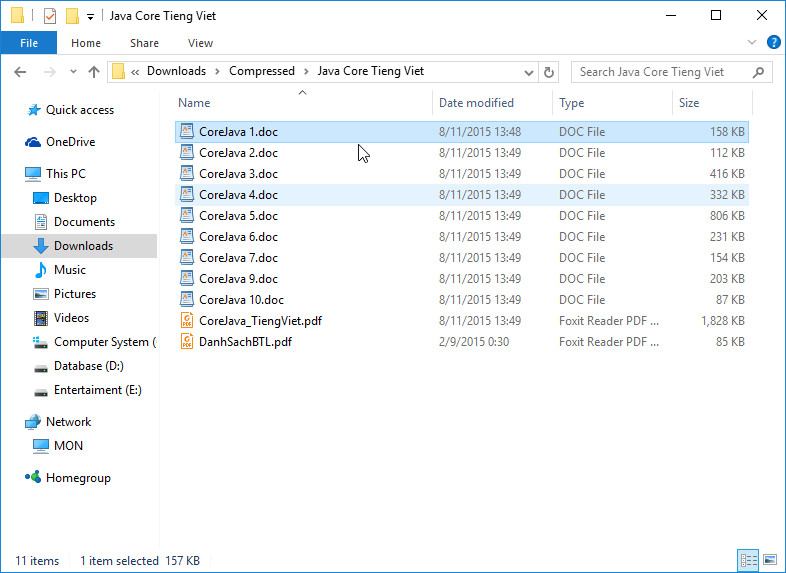Refresh the current folder view
This screenshot has height=573, width=786.
(549, 72)
